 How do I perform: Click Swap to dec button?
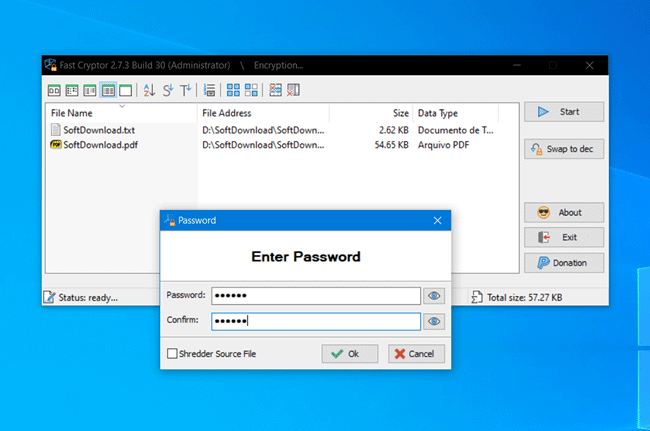click(564, 149)
